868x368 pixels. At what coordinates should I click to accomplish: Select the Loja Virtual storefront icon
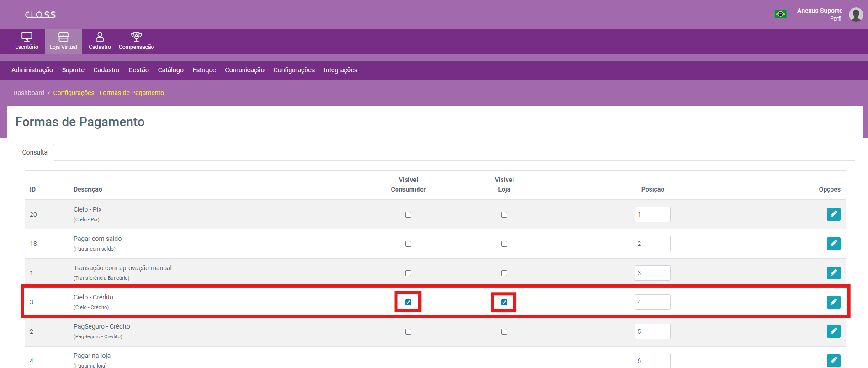pos(64,37)
